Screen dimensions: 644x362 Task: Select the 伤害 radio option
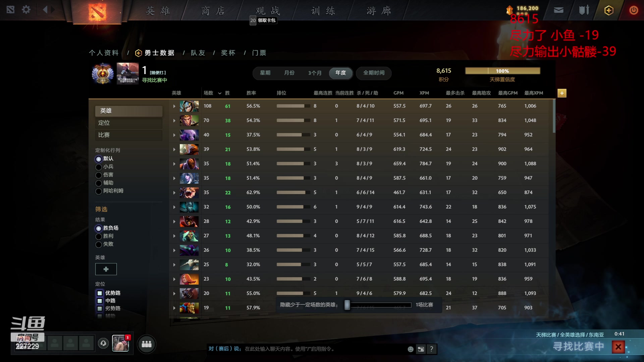99,175
